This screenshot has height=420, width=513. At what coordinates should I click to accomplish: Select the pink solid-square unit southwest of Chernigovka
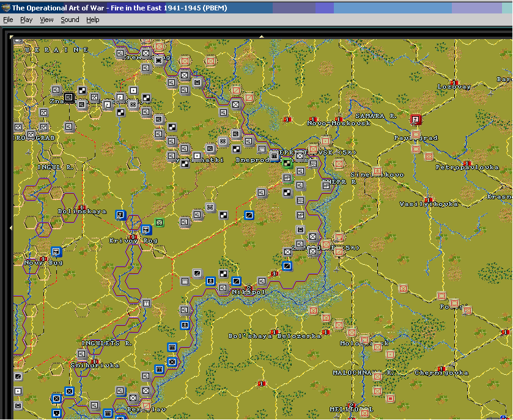[390, 399]
